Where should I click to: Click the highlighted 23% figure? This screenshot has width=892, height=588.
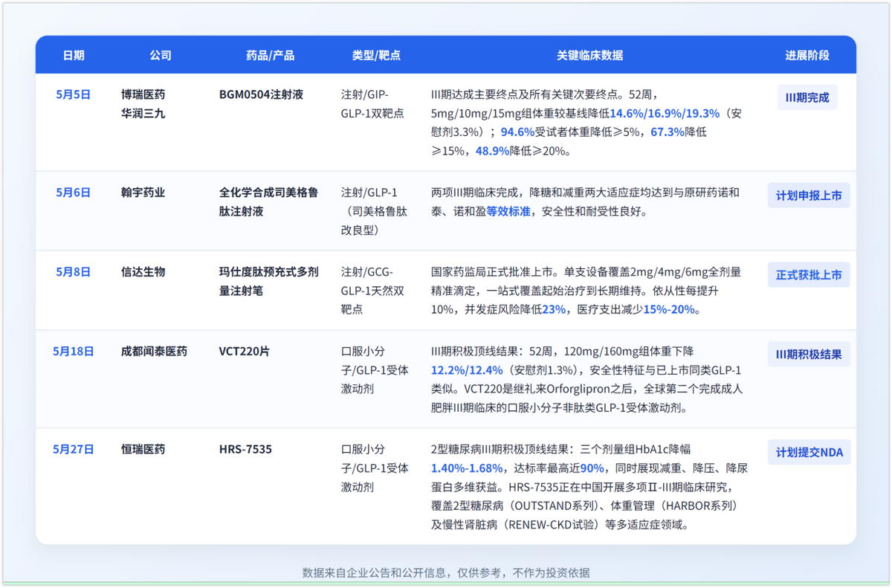tap(554, 309)
